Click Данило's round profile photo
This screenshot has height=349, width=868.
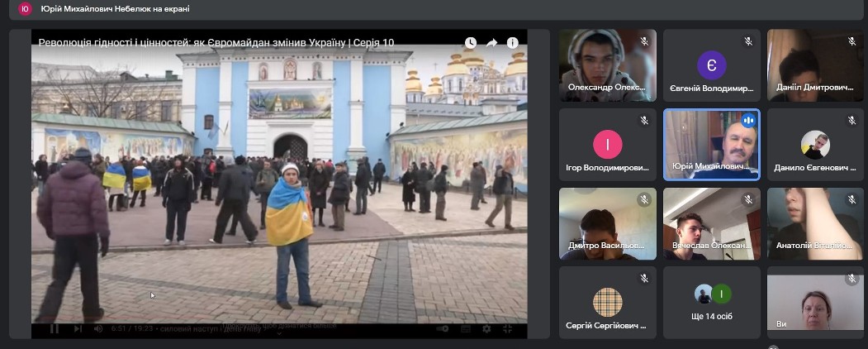click(815, 145)
